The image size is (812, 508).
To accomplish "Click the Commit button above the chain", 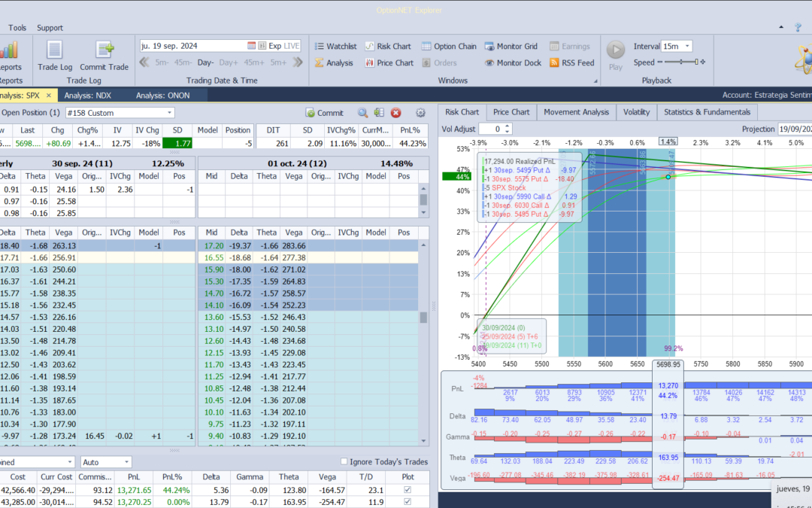I will [325, 113].
